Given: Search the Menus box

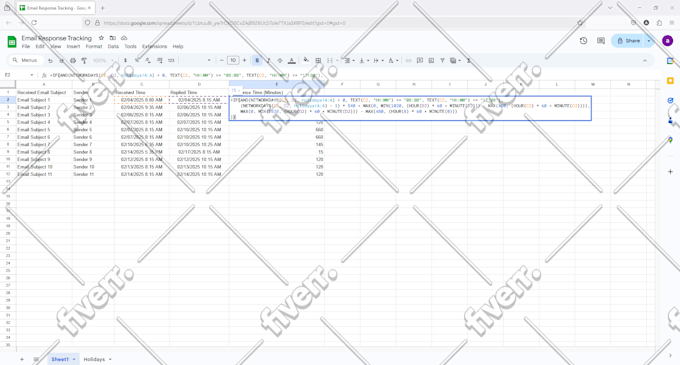Looking at the screenshot, I should click(26, 60).
